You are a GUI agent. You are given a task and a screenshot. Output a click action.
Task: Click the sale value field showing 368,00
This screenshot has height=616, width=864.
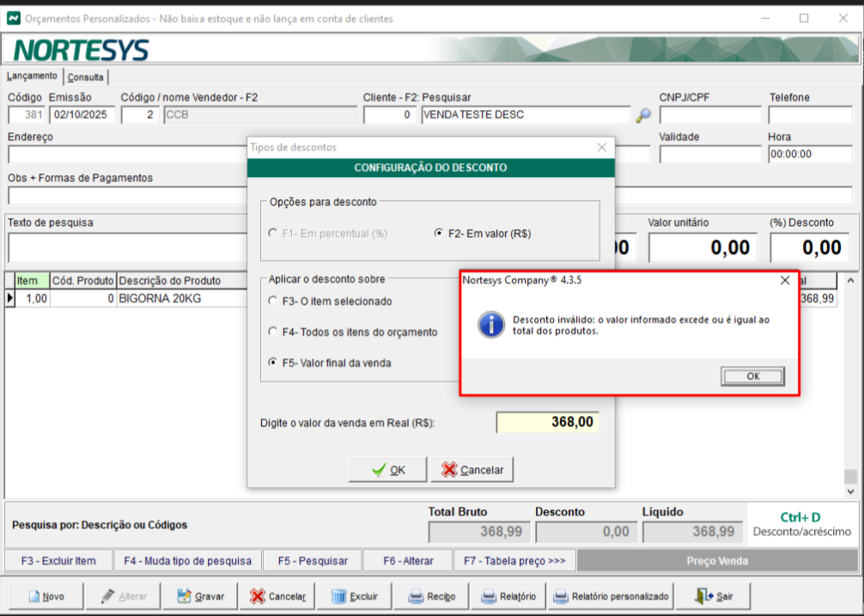point(547,423)
